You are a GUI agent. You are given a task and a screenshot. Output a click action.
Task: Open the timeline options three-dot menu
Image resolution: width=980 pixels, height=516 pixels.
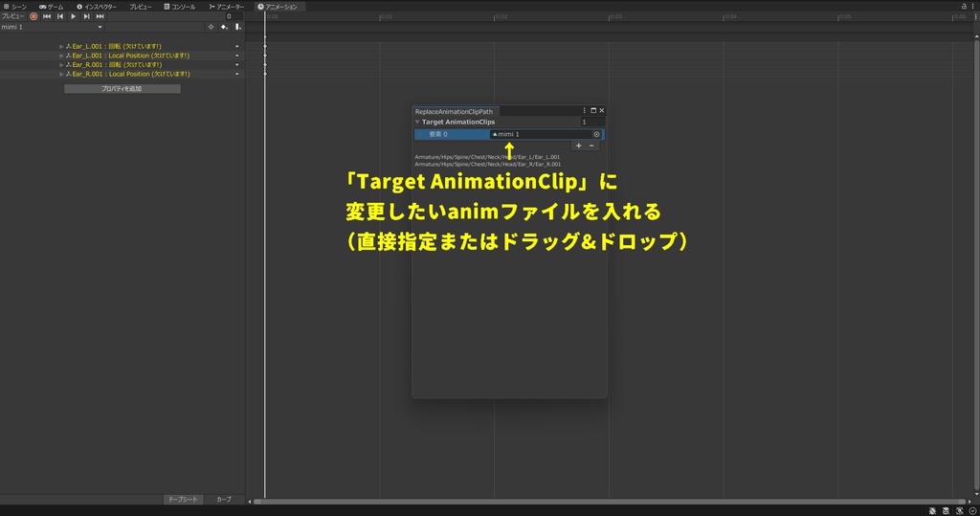coord(976,17)
